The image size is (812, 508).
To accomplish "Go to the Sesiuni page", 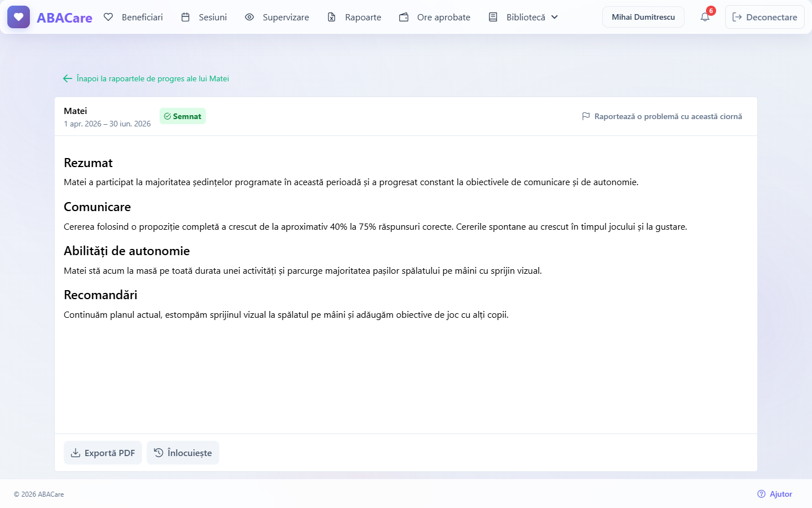I will coord(204,17).
